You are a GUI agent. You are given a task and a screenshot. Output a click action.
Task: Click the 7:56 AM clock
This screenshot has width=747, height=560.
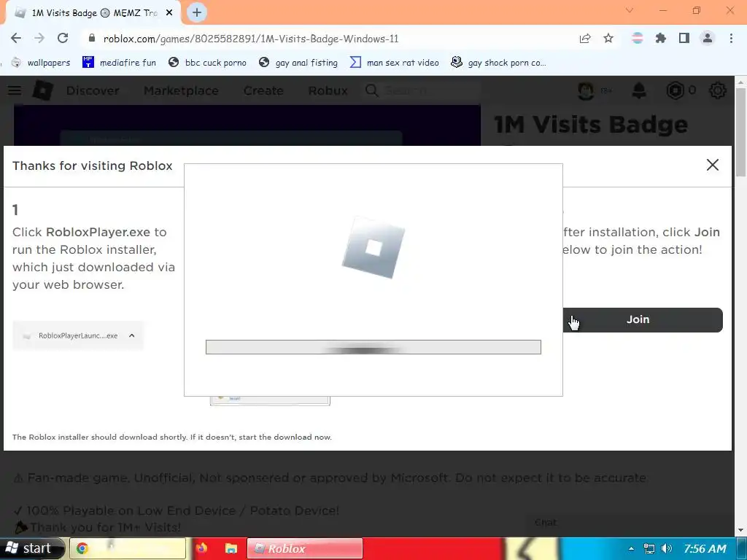coord(705,548)
